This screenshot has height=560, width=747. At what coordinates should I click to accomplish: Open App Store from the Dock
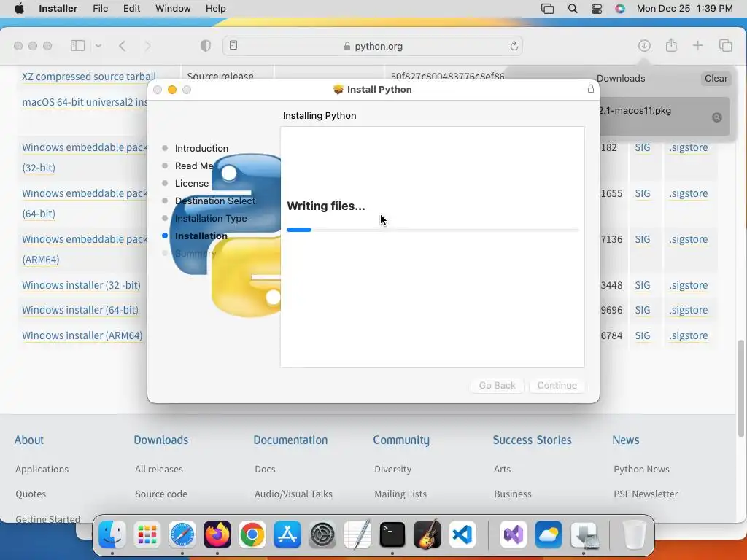287,534
